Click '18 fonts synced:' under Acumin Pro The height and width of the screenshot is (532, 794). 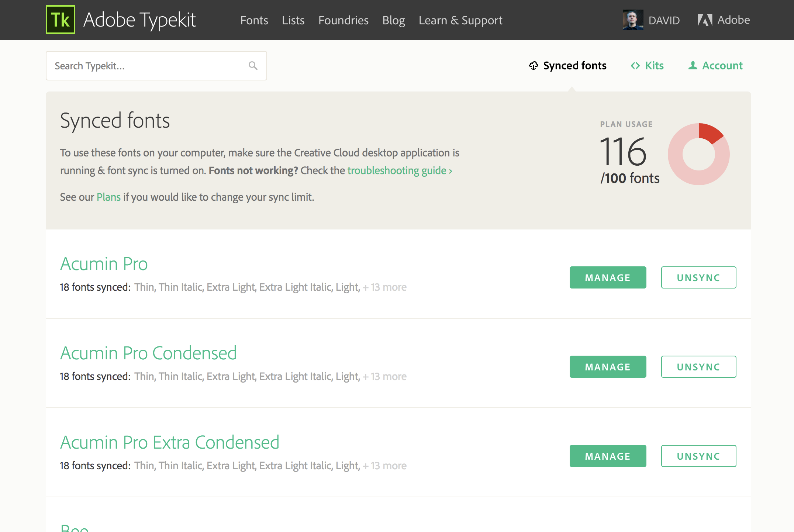95,287
